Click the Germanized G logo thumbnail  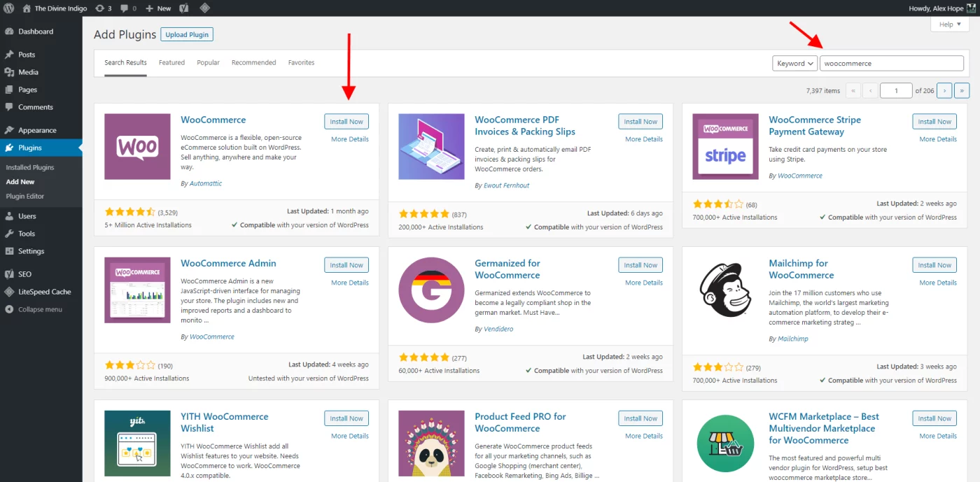(x=431, y=290)
